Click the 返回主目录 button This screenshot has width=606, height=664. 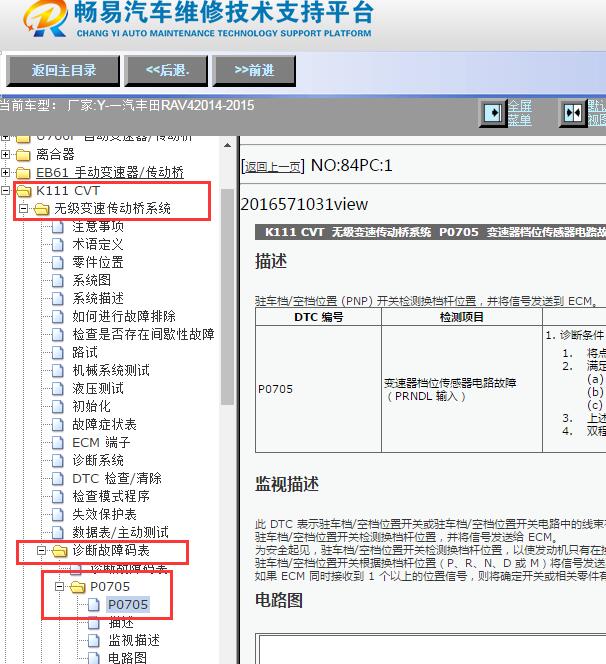coord(63,70)
